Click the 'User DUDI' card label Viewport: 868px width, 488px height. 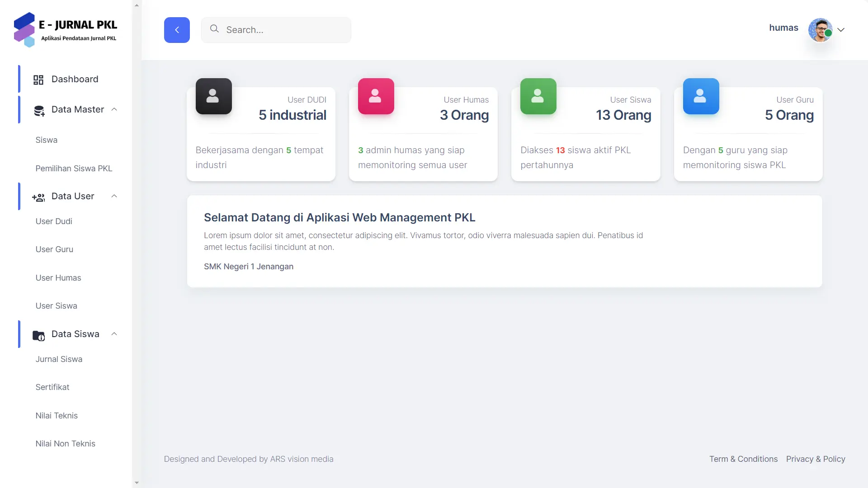(x=307, y=100)
